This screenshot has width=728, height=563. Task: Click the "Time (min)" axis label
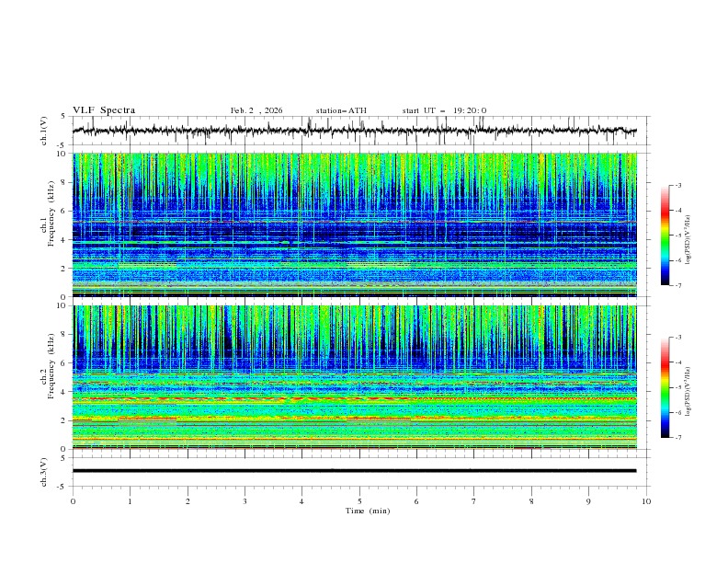pos(368,511)
